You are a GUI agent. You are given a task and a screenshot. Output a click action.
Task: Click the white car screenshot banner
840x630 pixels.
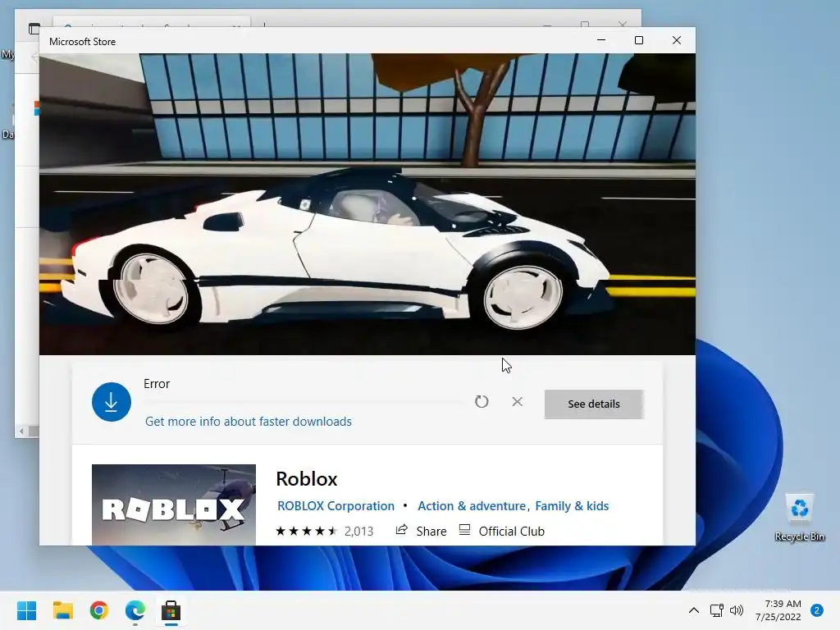(367, 204)
